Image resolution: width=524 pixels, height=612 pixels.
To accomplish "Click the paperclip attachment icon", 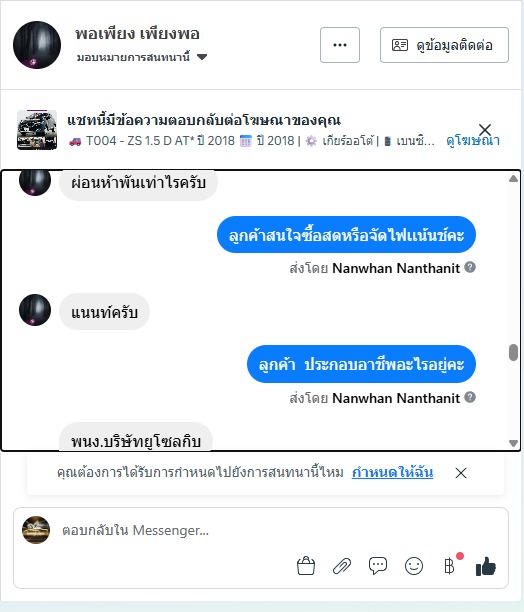I will click(342, 566).
